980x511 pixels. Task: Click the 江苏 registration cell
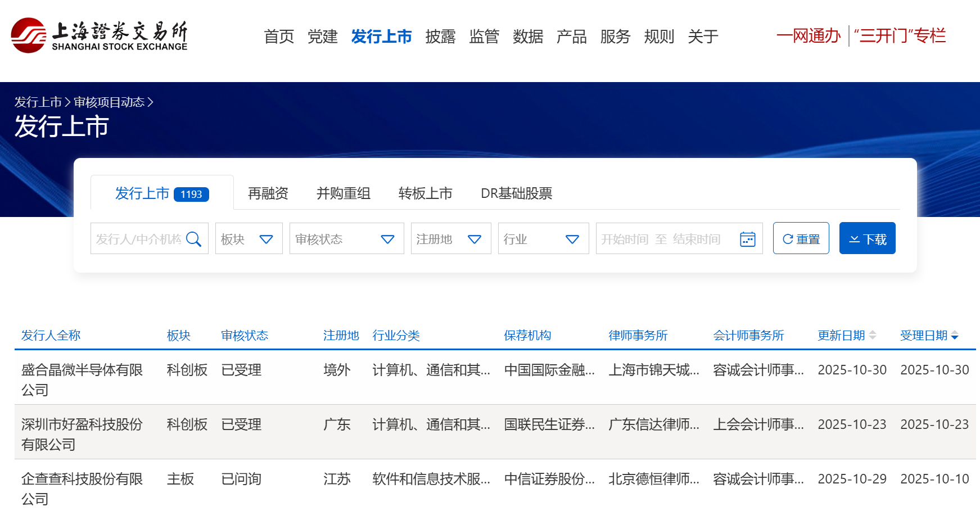pyautogui.click(x=337, y=479)
